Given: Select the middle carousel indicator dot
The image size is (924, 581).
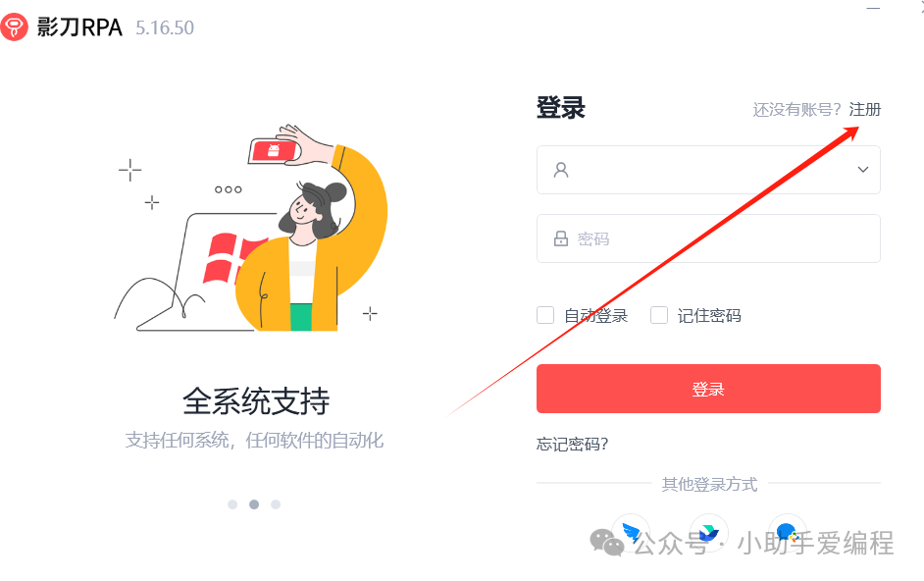Looking at the screenshot, I should tap(254, 504).
